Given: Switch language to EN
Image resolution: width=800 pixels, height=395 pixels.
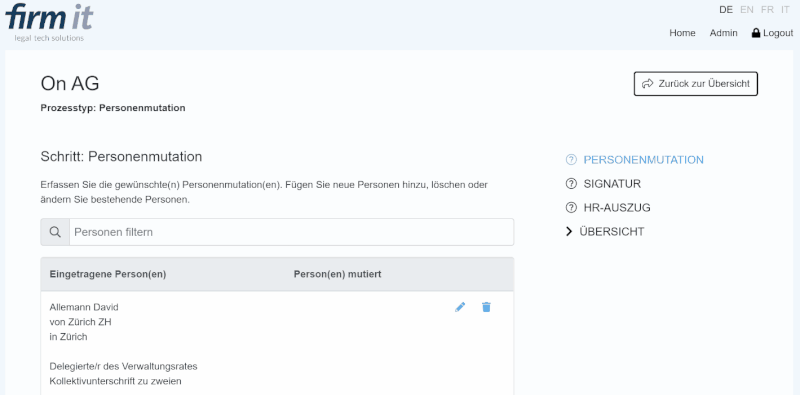Looking at the screenshot, I should click(x=746, y=10).
